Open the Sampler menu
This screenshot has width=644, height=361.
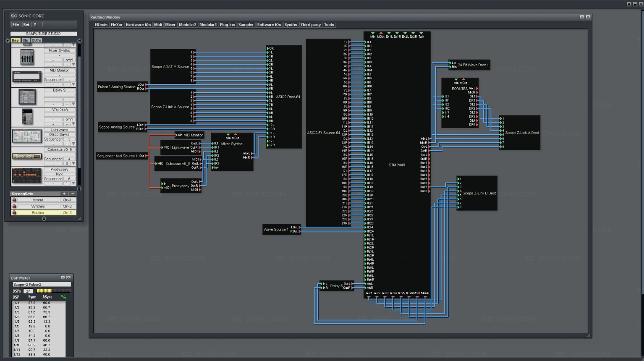point(246,25)
